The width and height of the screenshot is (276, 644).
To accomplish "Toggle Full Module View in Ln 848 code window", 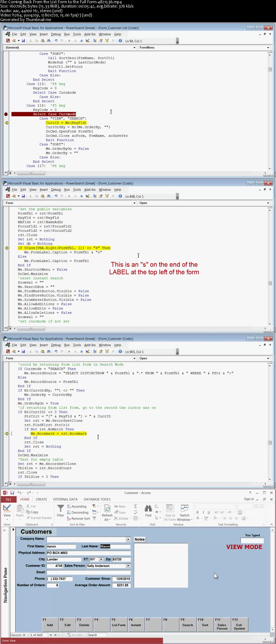I will pos(10,328).
